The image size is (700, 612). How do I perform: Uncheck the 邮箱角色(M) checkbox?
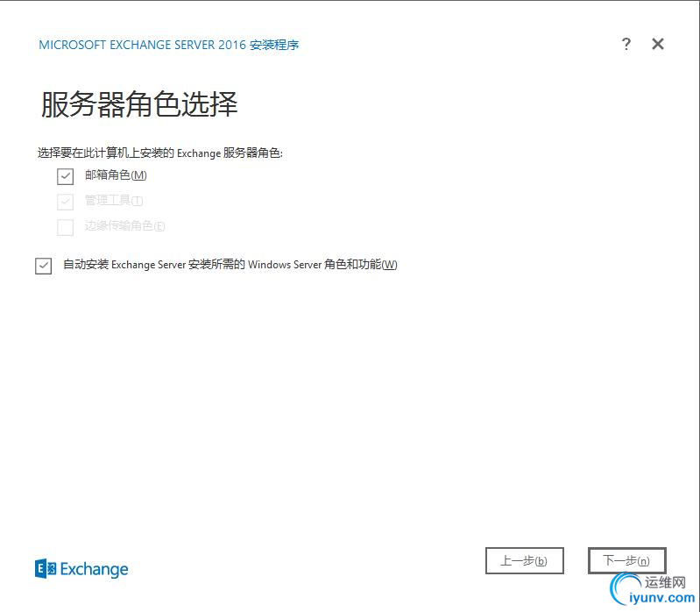pyautogui.click(x=65, y=176)
